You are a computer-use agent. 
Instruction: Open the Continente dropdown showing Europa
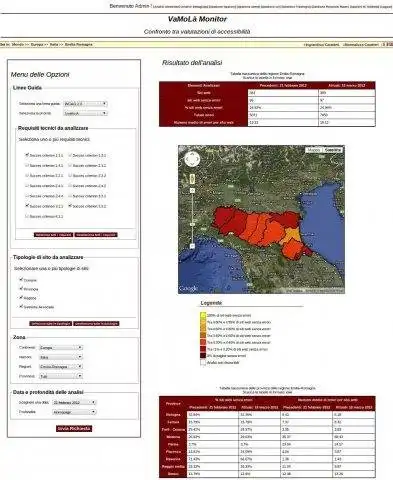(61, 348)
